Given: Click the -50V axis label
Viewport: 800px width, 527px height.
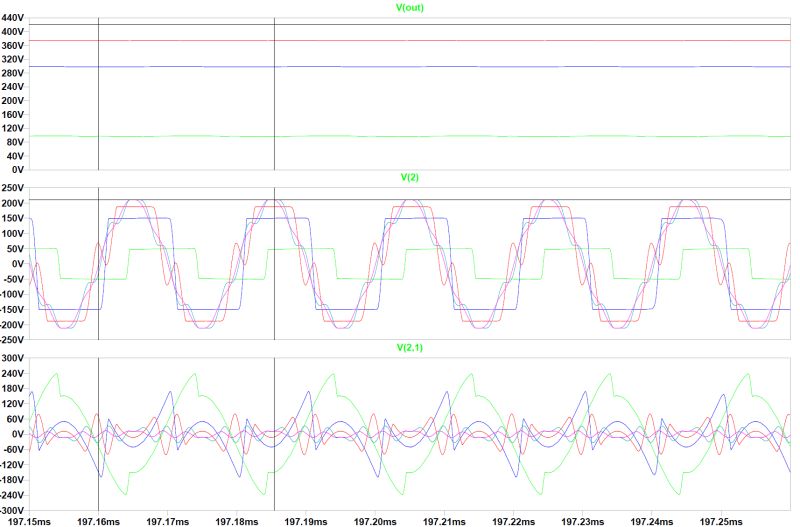Looking at the screenshot, I should 14,279.
